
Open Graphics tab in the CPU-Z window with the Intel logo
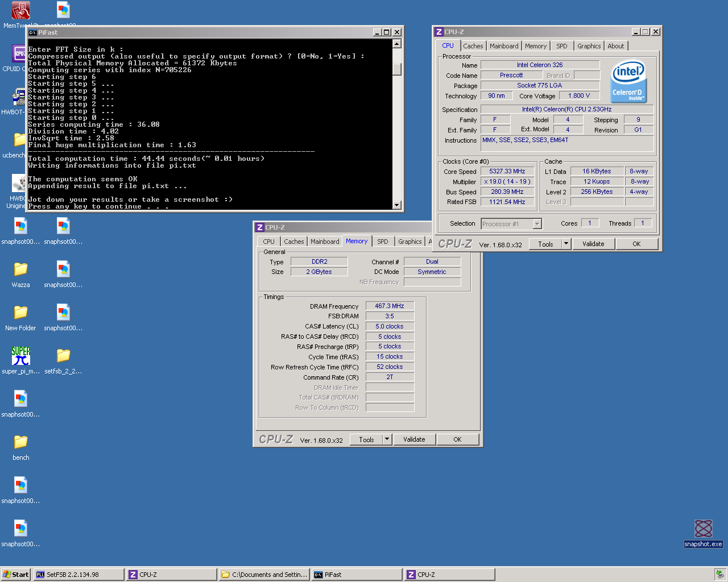click(x=589, y=46)
